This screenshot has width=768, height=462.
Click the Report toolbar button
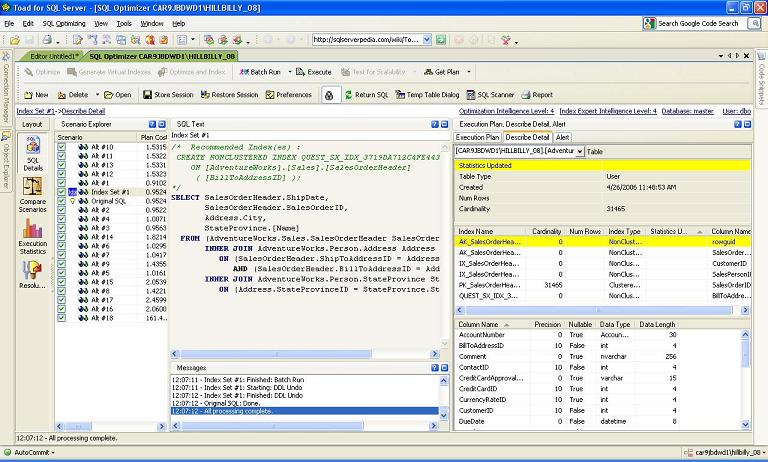(x=537, y=95)
